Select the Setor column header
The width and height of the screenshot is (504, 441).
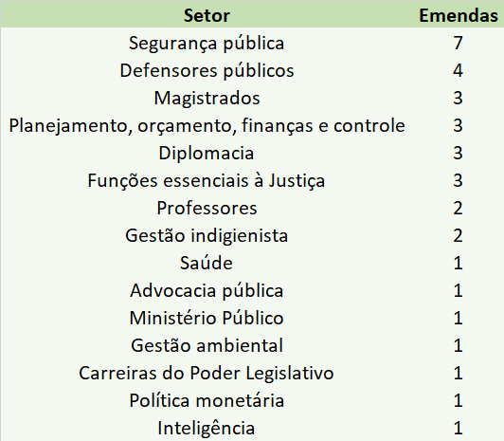click(x=207, y=15)
